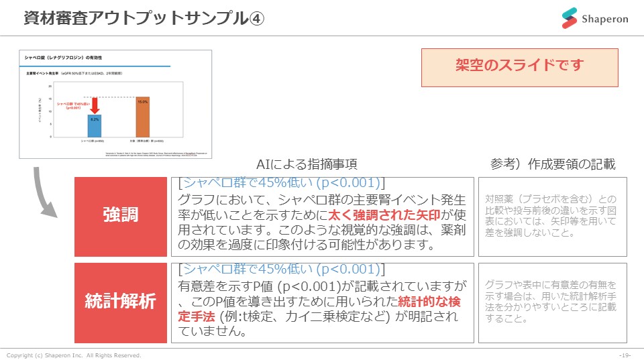Click the page number -19-
The height and width of the screenshot is (362, 644).
(x=625, y=355)
